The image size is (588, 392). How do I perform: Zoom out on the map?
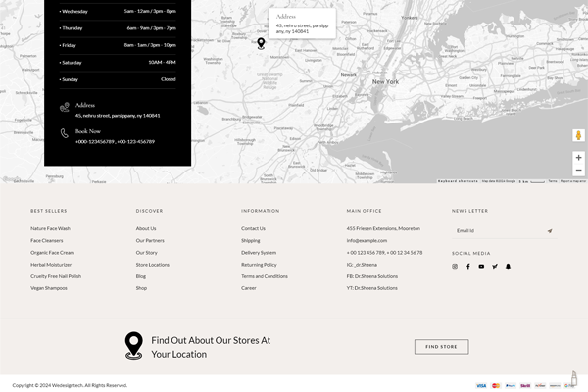click(578, 170)
